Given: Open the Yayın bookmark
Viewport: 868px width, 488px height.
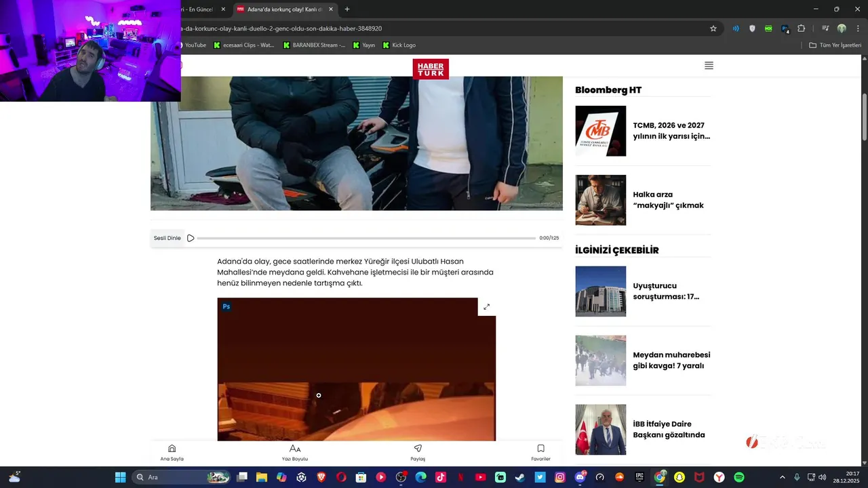Looking at the screenshot, I should click(x=363, y=45).
